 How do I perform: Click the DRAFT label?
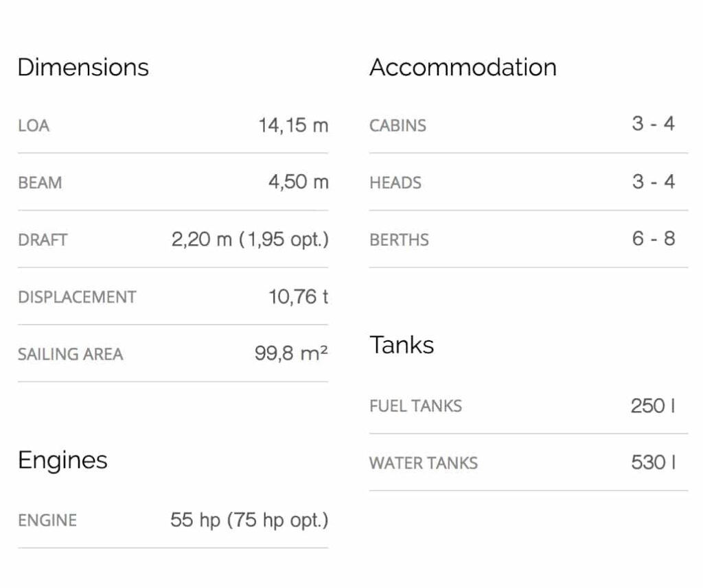pos(43,240)
